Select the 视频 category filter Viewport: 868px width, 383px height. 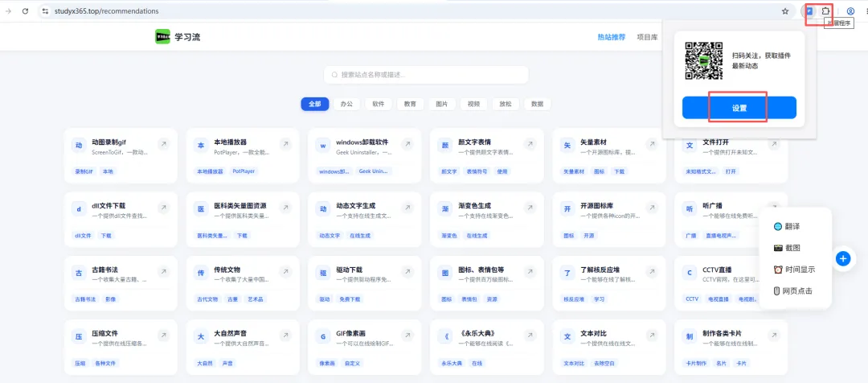pyautogui.click(x=473, y=104)
